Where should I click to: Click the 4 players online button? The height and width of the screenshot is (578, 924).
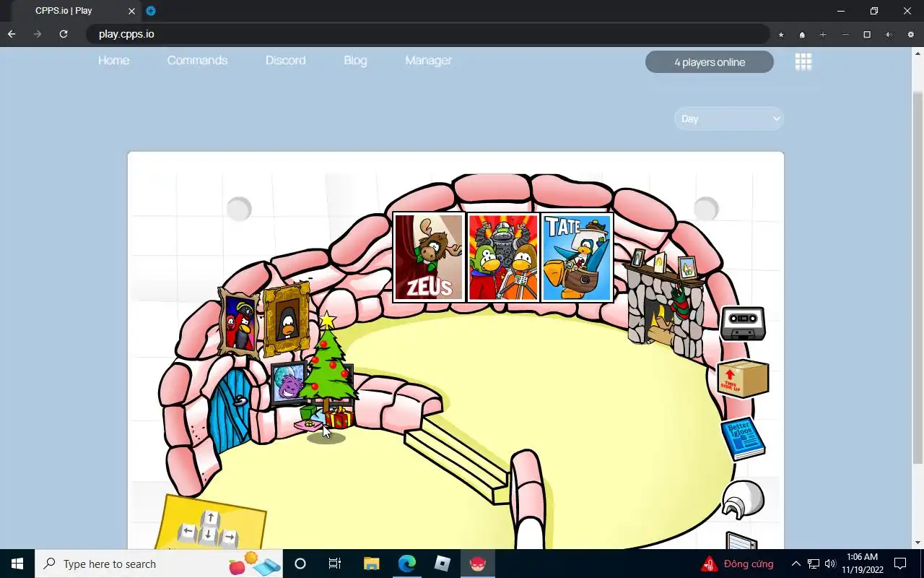pos(710,62)
